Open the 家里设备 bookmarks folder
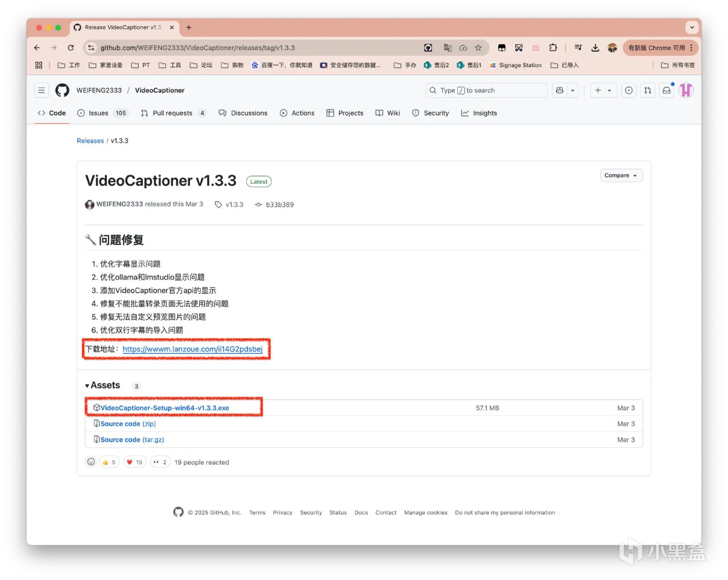728x580 pixels. 106,65
